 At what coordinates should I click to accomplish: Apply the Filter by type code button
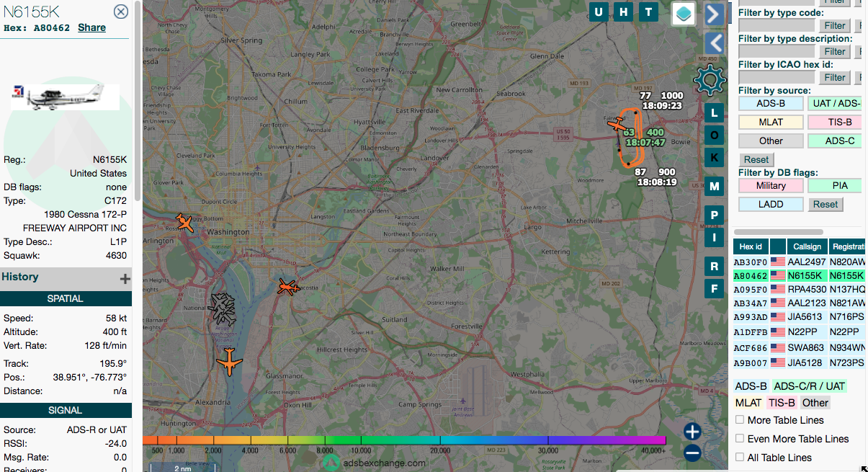coord(835,25)
